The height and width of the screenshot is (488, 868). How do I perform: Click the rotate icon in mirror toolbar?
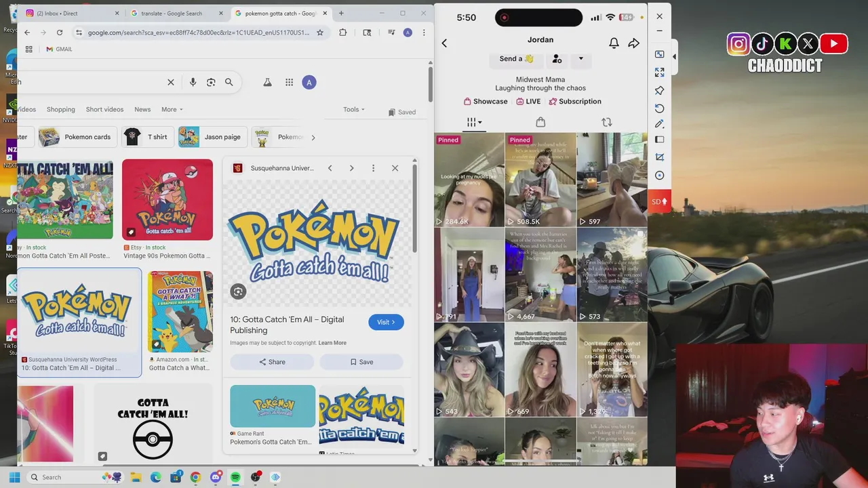[x=659, y=108]
